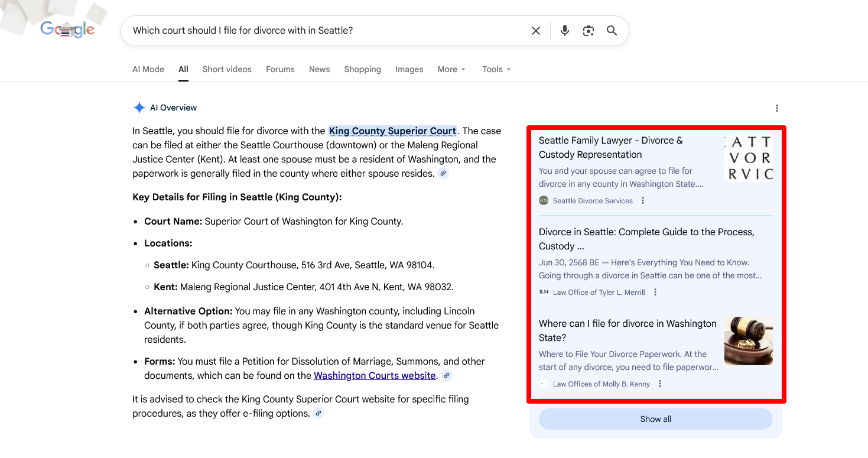Open the Images results tab

[x=409, y=69]
